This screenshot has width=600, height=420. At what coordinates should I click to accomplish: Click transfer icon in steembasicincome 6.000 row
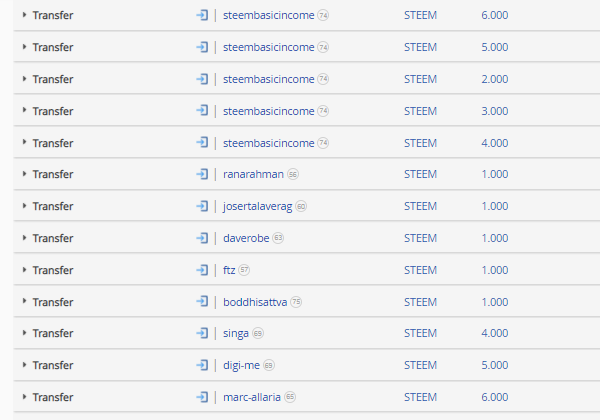point(202,15)
